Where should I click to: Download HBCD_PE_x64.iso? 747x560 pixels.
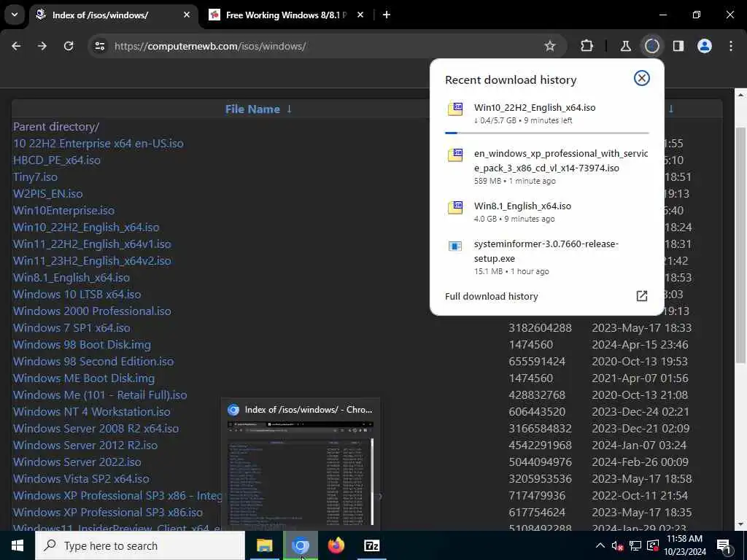tap(57, 160)
